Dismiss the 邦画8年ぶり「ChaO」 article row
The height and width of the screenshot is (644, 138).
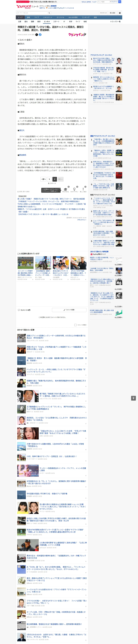(x=86, y=352)
